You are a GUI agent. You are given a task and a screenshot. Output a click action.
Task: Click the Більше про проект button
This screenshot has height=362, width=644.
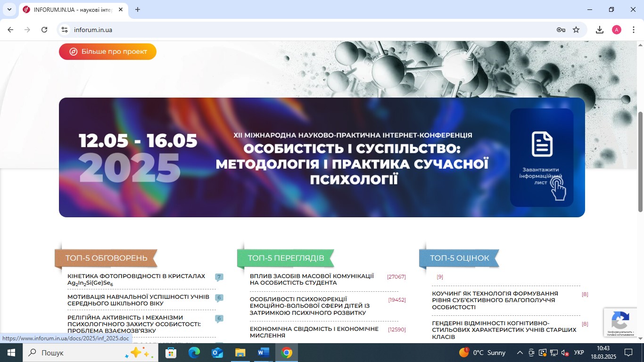click(x=107, y=51)
